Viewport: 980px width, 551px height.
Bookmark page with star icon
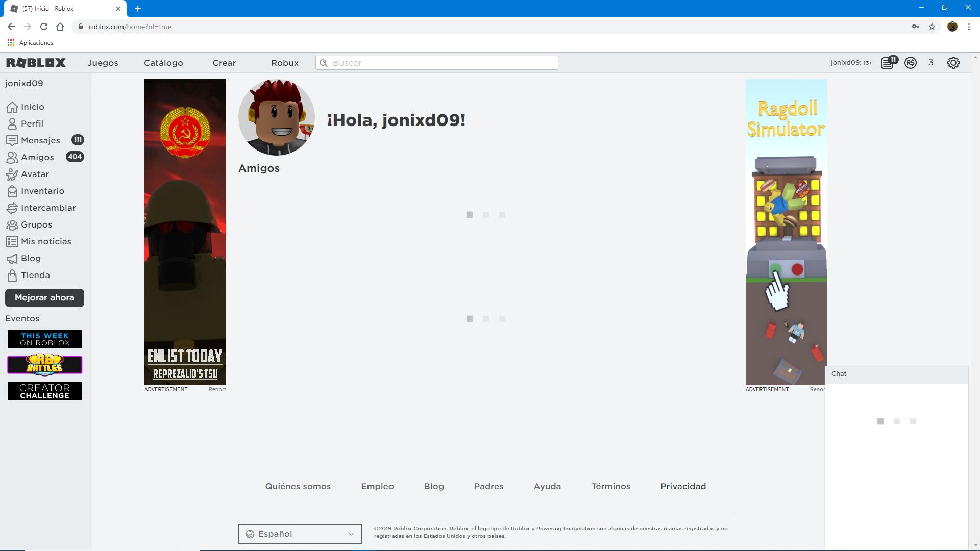click(932, 27)
